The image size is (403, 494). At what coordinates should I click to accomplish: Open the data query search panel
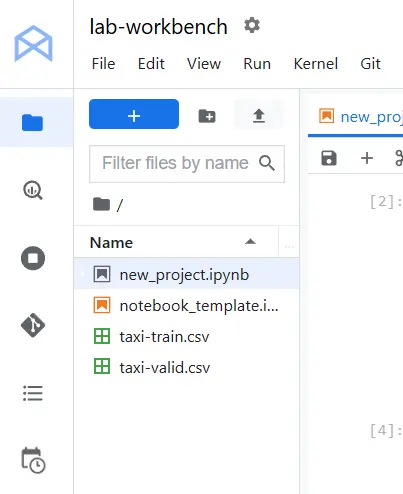point(33,190)
